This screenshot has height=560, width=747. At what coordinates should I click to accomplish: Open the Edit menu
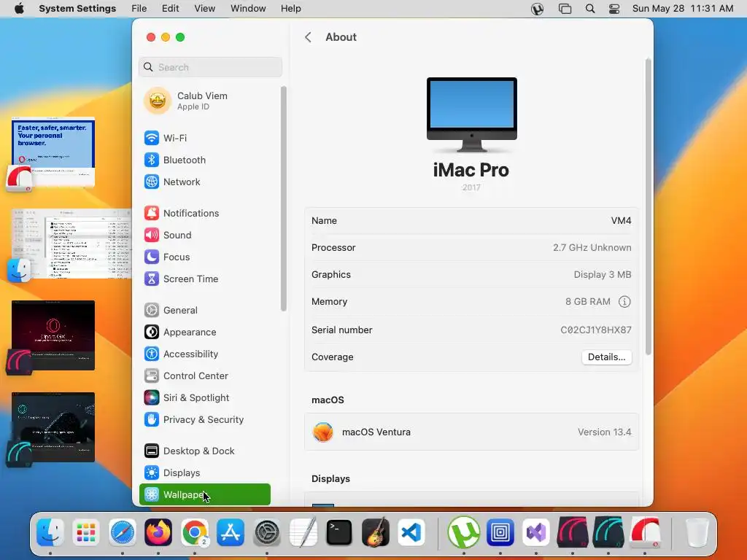[170, 9]
